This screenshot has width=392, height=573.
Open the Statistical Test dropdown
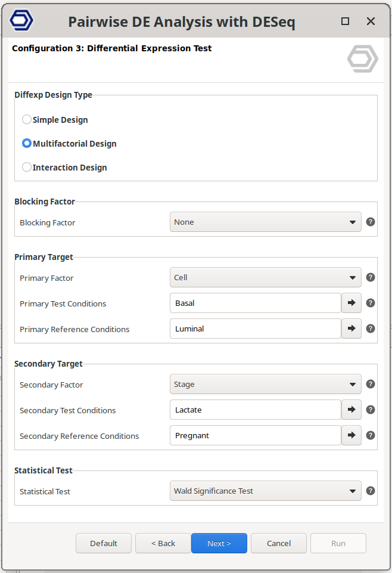[265, 491]
